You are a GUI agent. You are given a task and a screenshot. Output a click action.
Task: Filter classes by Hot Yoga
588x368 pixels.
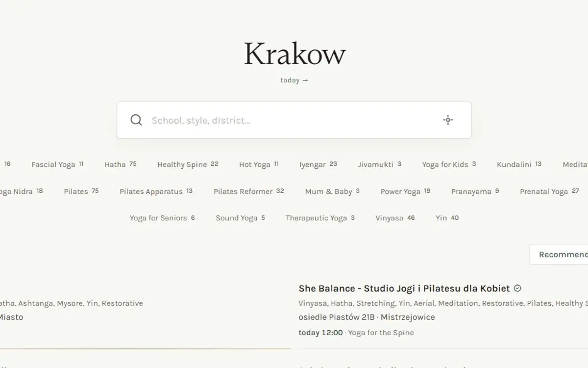(x=259, y=164)
